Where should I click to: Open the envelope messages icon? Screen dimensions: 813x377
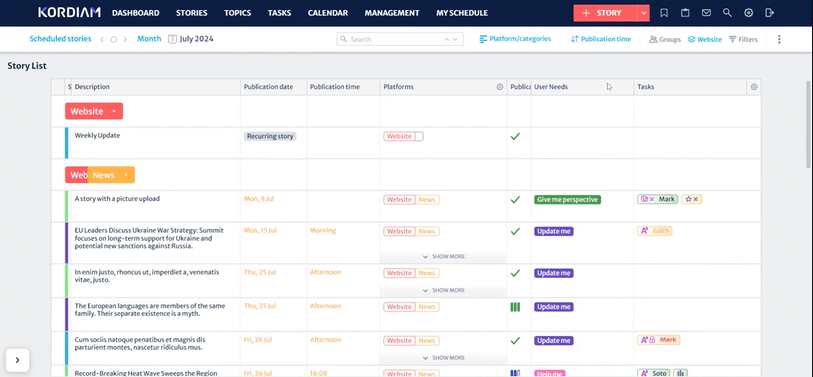point(706,13)
